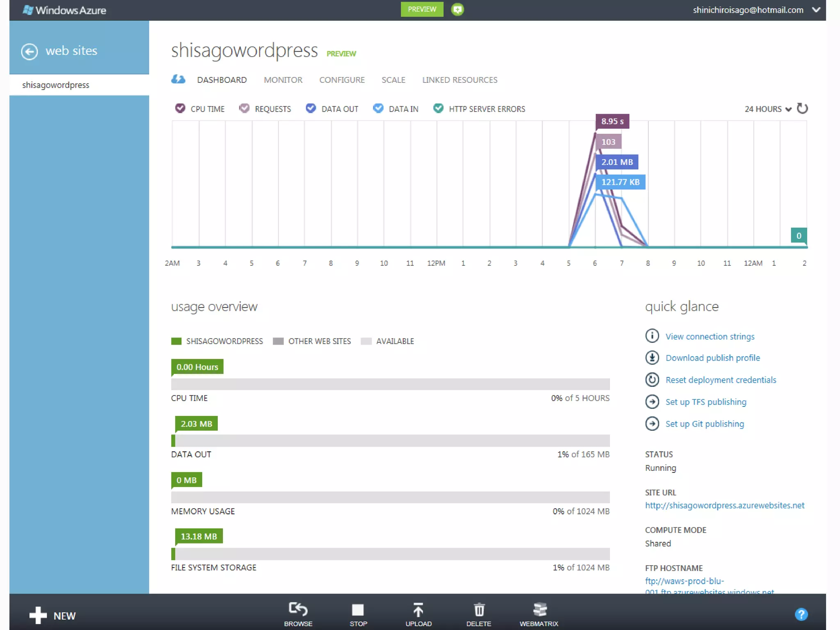Click the DATA OUT usage bar
The height and width of the screenshot is (630, 840).
(x=390, y=441)
